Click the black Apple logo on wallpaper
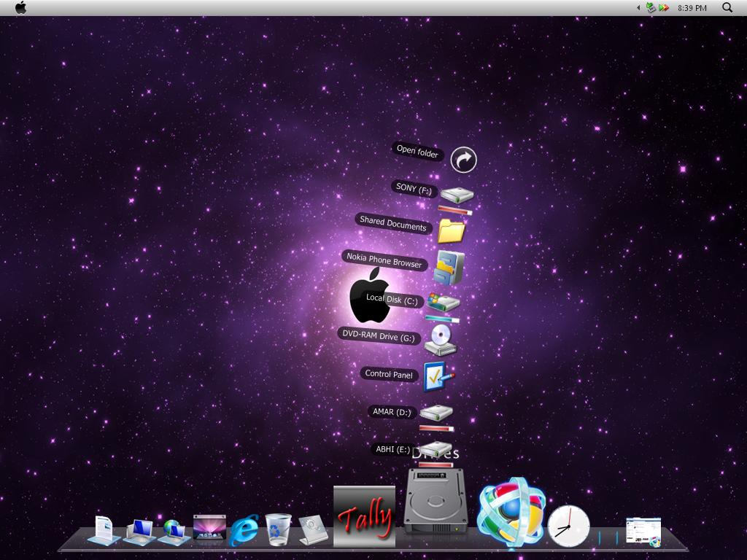Image resolution: width=747 pixels, height=560 pixels. pyautogui.click(x=371, y=296)
